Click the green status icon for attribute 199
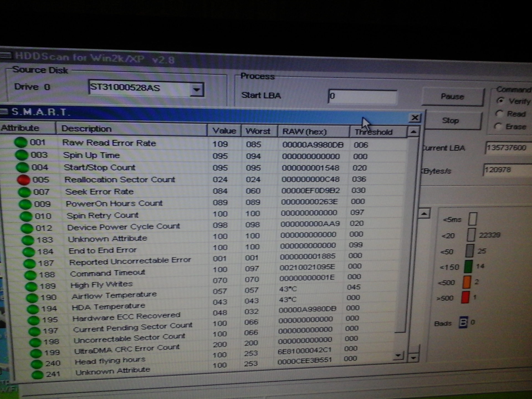Viewport: 532px width, 399px height. 36,353
